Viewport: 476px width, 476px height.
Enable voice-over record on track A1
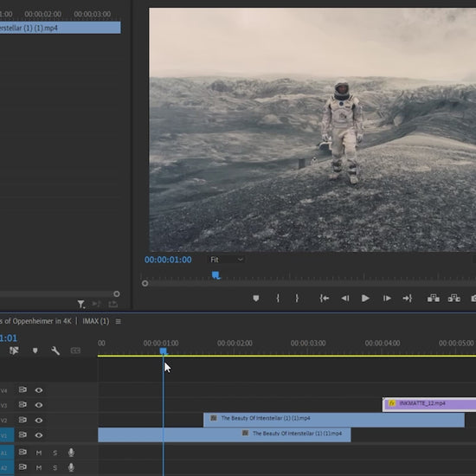[x=71, y=453]
